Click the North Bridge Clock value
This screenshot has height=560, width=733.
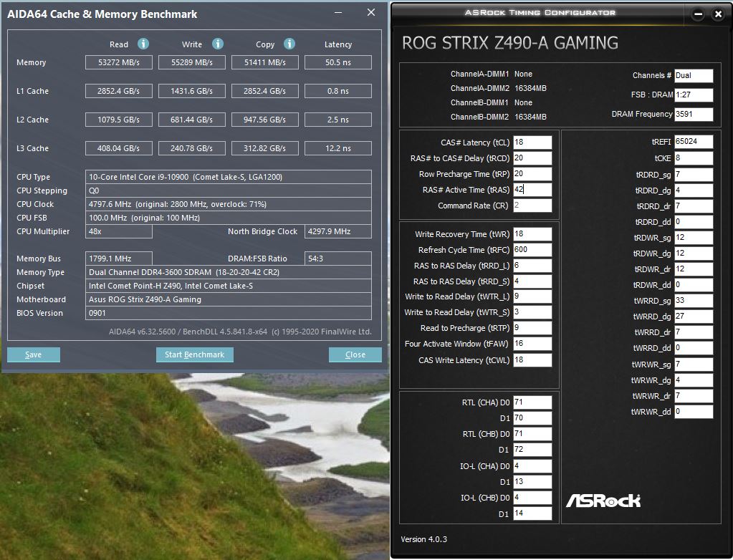point(338,231)
